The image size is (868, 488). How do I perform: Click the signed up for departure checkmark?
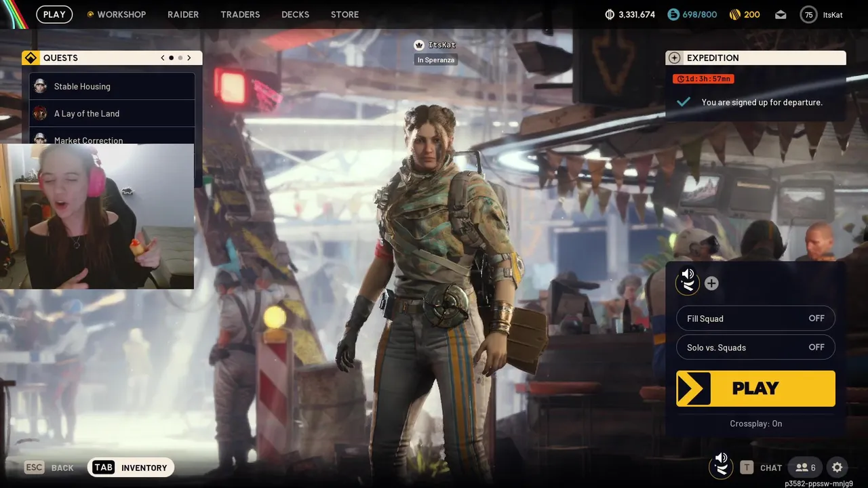tap(684, 102)
